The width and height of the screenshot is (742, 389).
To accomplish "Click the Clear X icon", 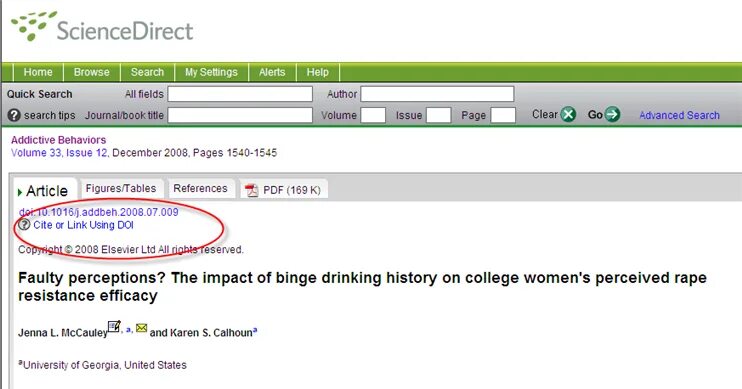I will point(568,115).
